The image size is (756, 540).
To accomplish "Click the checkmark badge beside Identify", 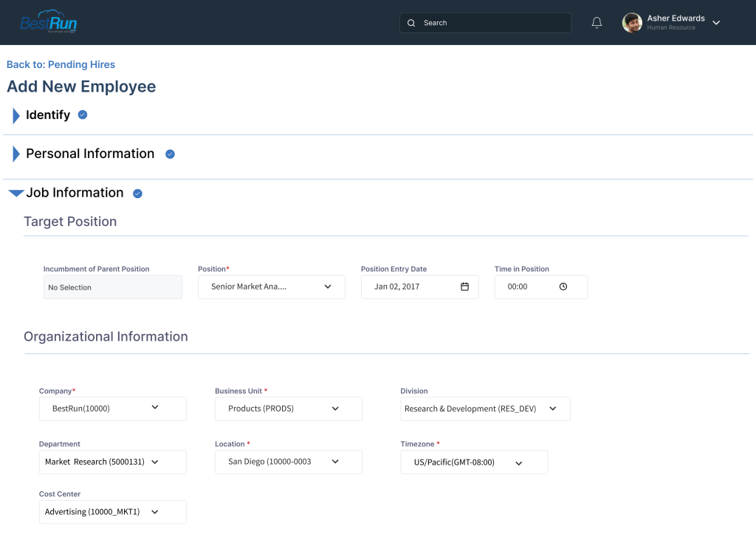I will coord(82,115).
